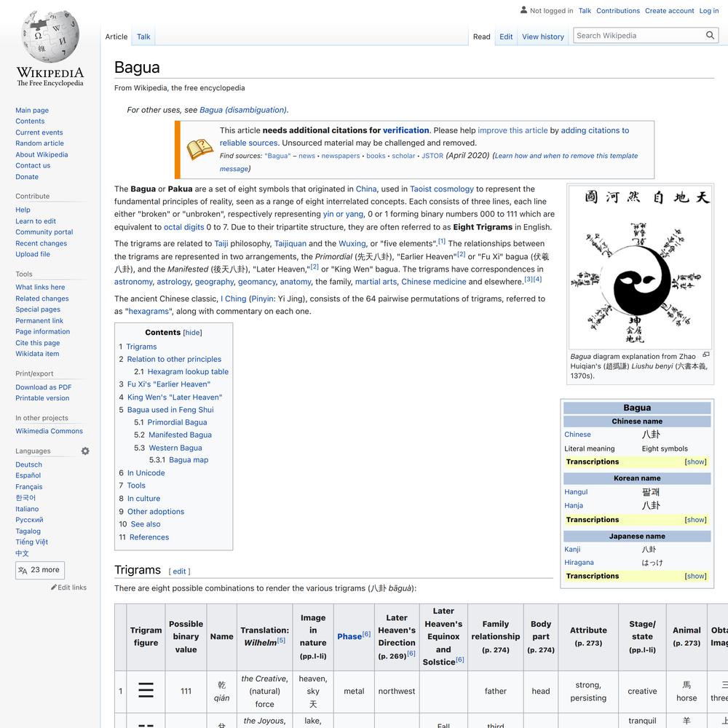The height and width of the screenshot is (728, 728).
Task: Click Donate in the sidebar
Action: pos(27,177)
